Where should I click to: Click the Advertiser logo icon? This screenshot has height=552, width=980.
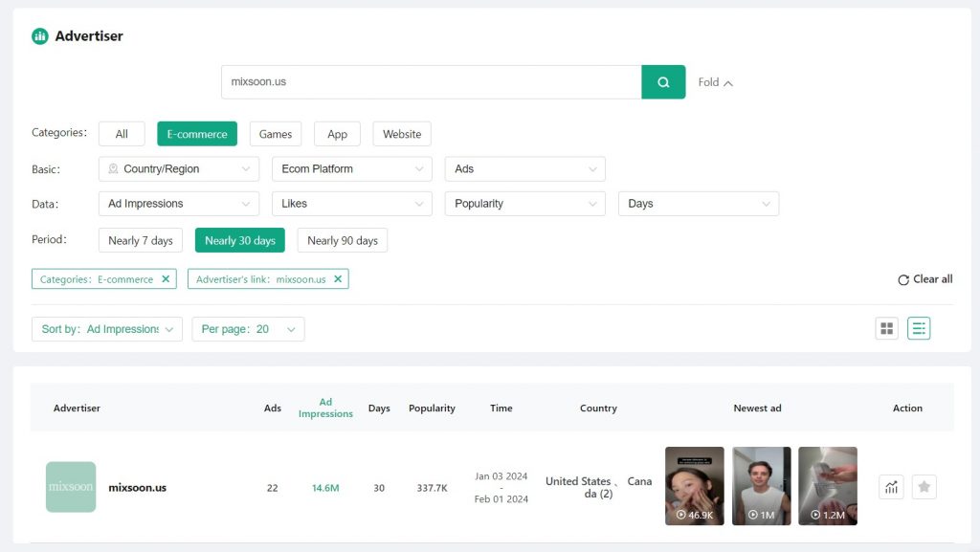(x=38, y=35)
